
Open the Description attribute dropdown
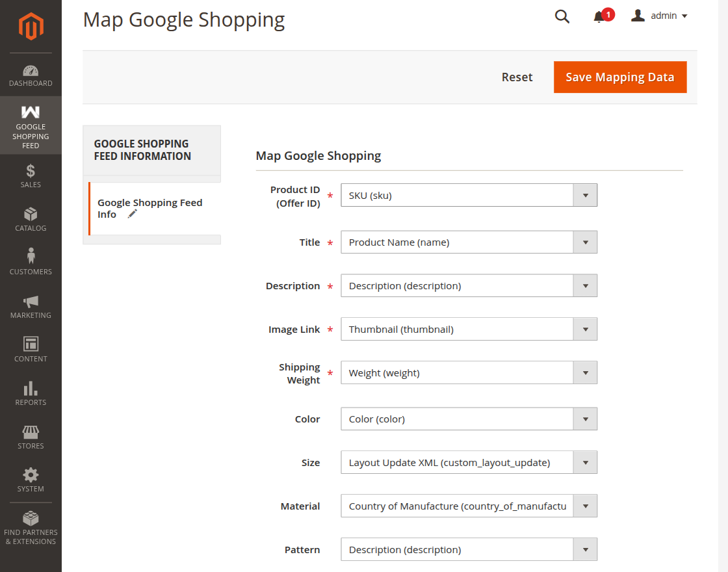(469, 286)
